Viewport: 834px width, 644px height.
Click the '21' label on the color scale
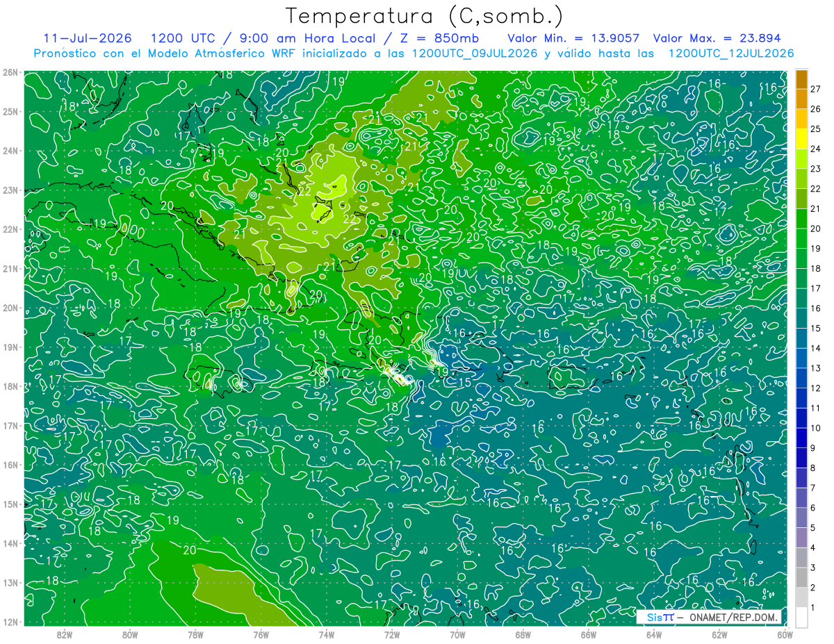(815, 208)
